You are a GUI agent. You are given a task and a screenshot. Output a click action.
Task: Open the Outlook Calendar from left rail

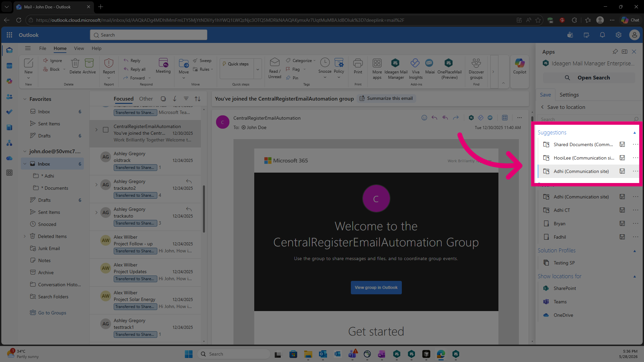click(x=9, y=66)
